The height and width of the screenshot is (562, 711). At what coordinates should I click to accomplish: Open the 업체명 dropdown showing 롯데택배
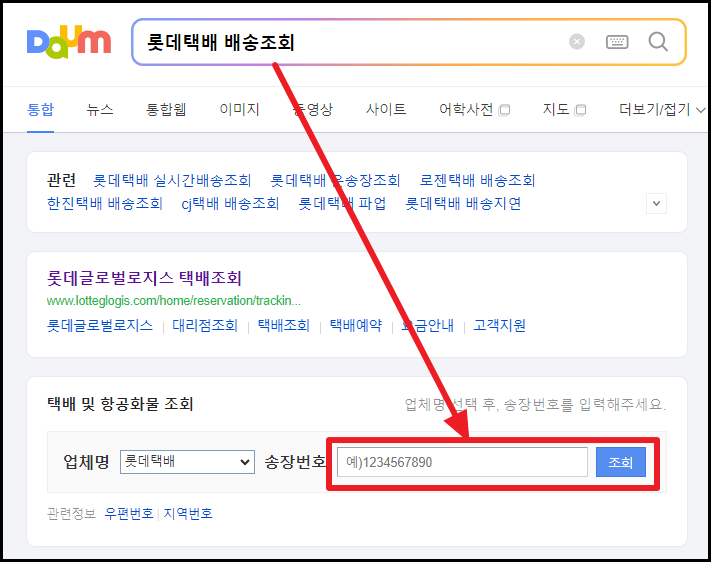[x=187, y=462]
